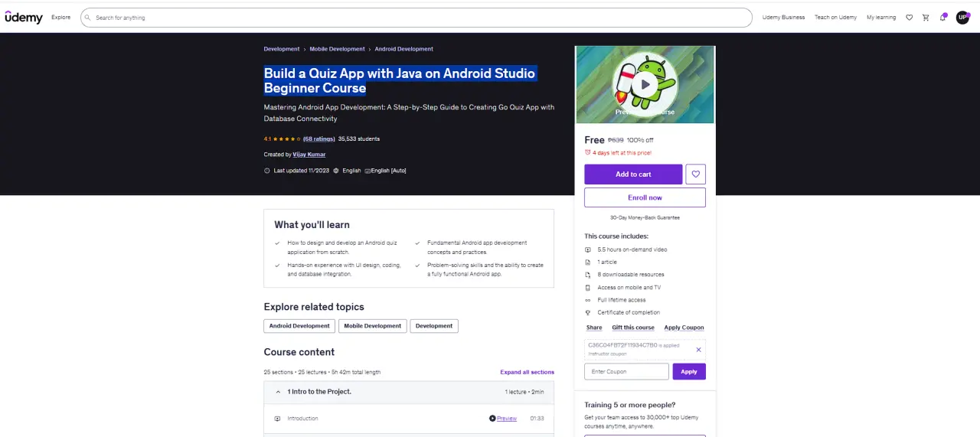
Task: Click '4 days left at this price!' text
Action: coord(621,152)
